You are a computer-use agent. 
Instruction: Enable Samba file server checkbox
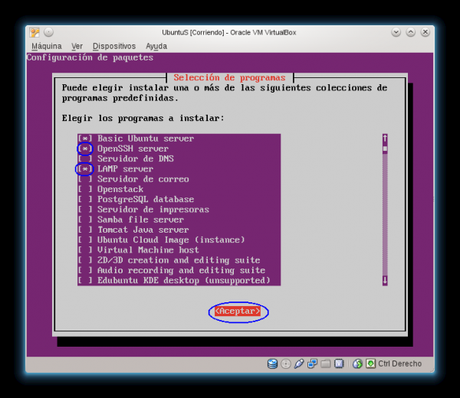(x=85, y=220)
